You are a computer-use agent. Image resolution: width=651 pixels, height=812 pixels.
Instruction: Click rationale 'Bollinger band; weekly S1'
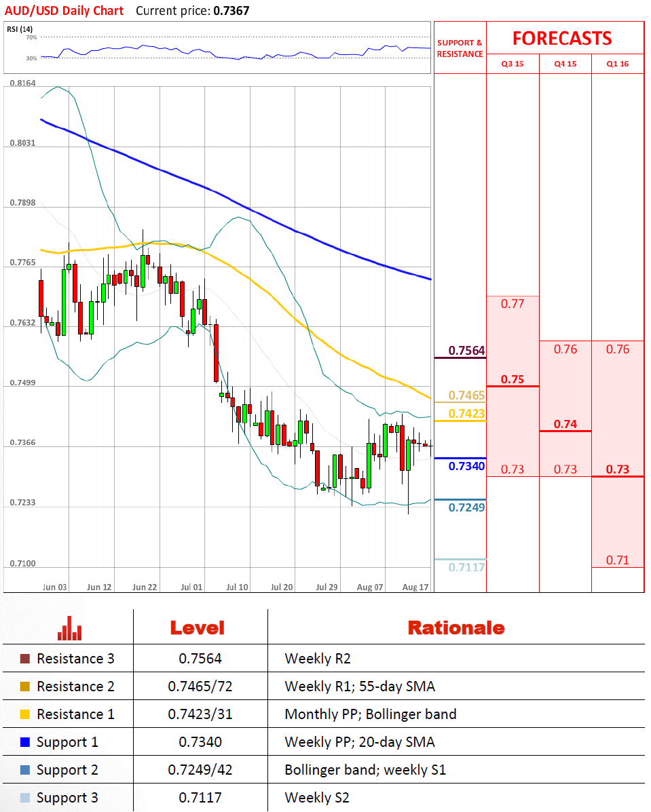pyautogui.click(x=365, y=770)
